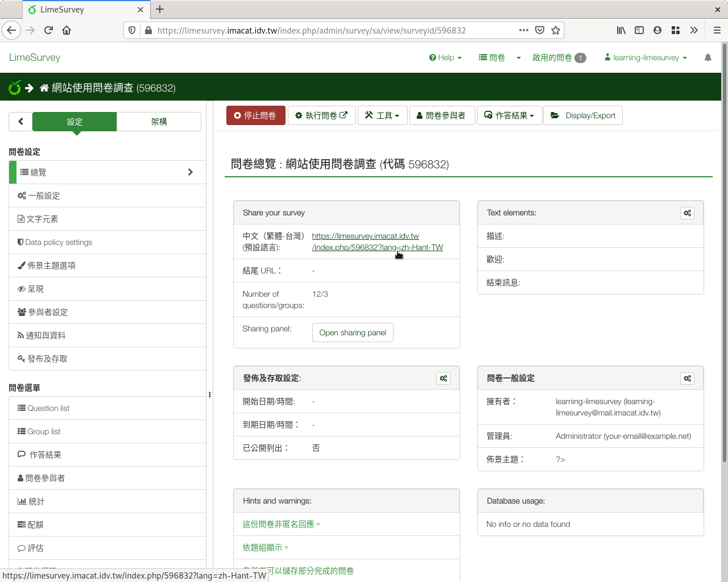Expand the 工具 tools dropdown

(382, 115)
